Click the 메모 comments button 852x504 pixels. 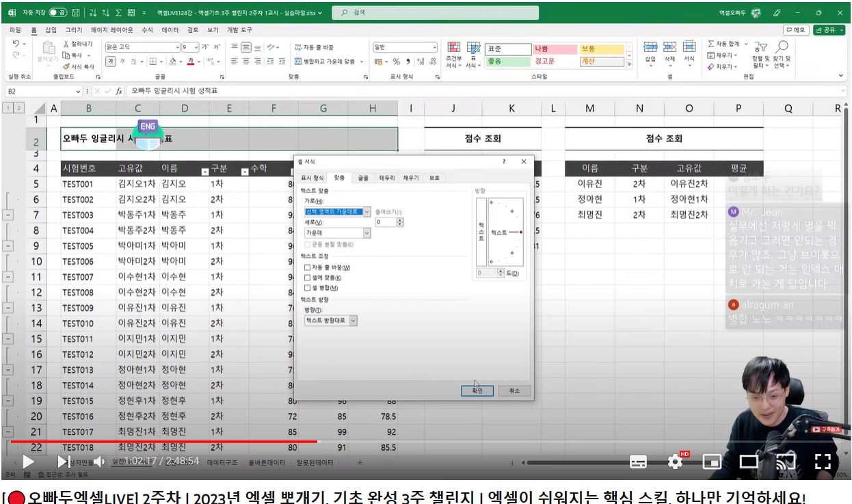point(797,30)
